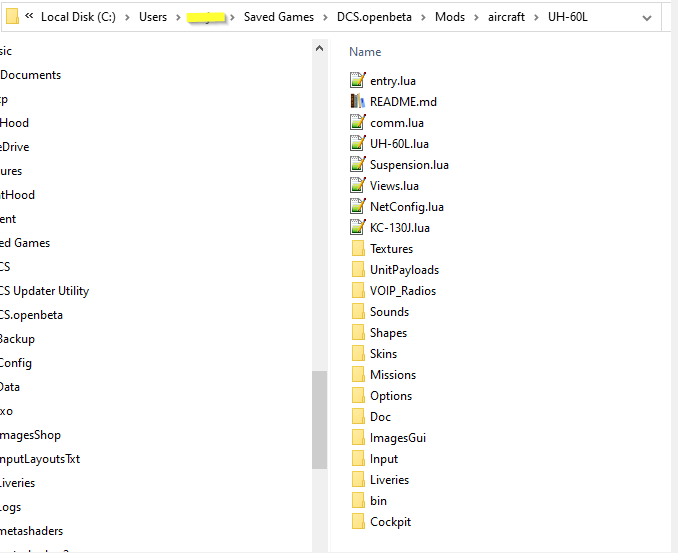Go to Users in breadcrumb

pyautogui.click(x=153, y=17)
